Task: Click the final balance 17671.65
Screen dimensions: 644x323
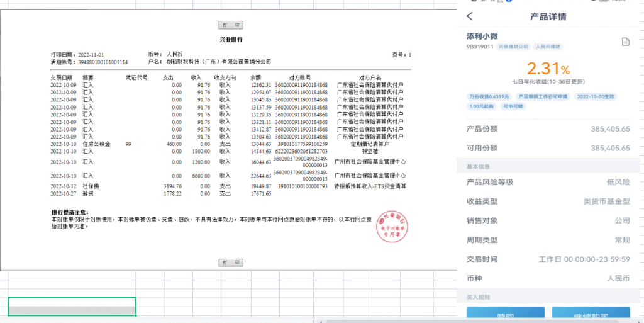Action: [261, 193]
